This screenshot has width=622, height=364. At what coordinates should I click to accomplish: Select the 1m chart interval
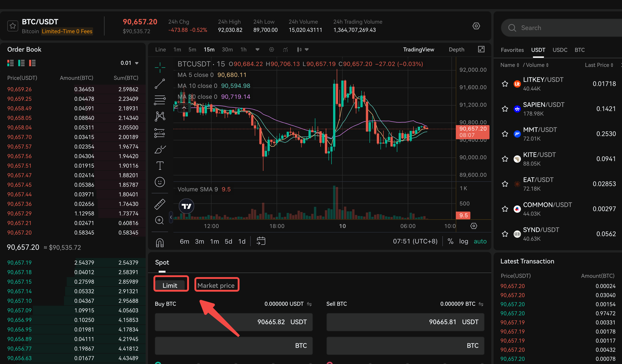click(177, 50)
